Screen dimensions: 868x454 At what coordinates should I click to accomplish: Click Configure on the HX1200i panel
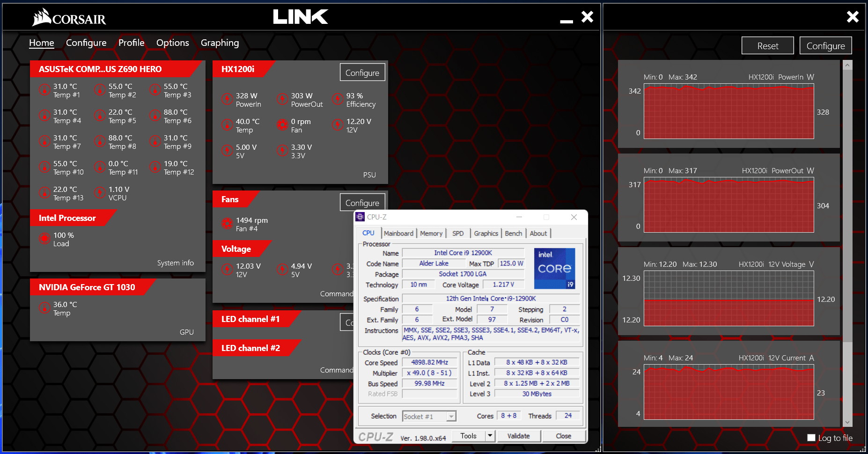(362, 73)
